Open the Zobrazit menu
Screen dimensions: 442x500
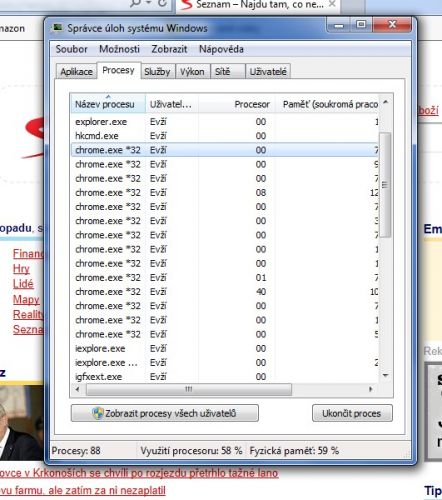(x=169, y=49)
